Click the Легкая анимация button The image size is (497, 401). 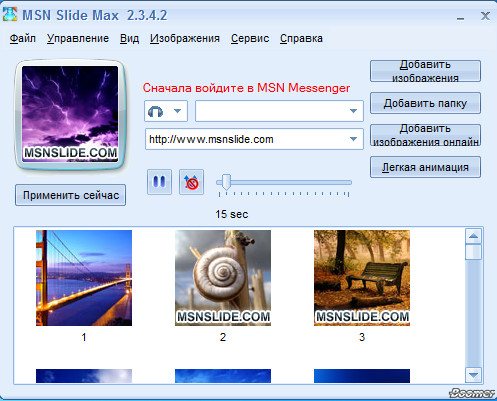click(x=425, y=167)
